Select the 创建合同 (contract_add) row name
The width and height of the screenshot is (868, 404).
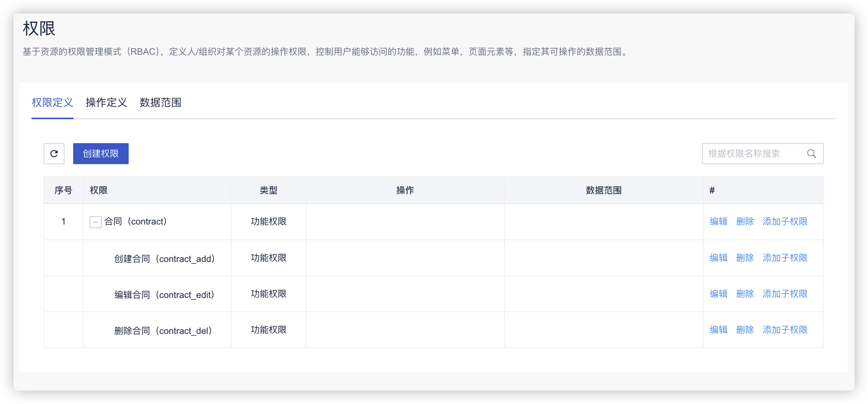click(164, 259)
